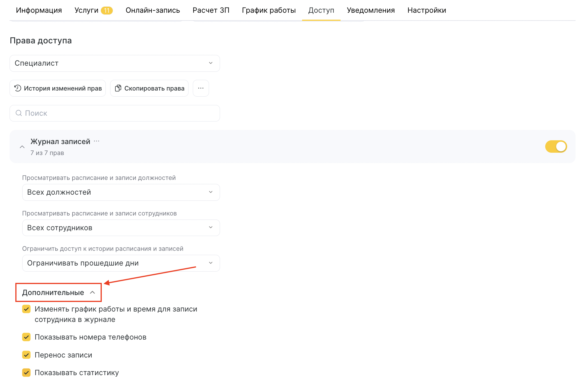Toggle off the Журнал записей switch

point(556,147)
